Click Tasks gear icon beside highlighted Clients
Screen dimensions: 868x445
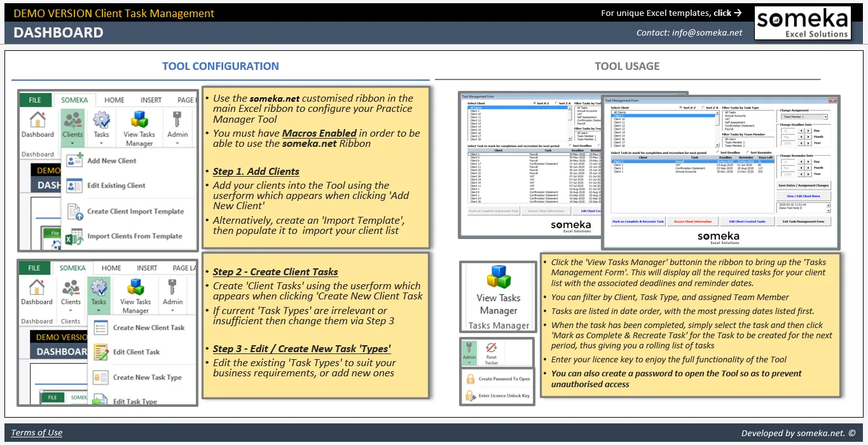101,120
